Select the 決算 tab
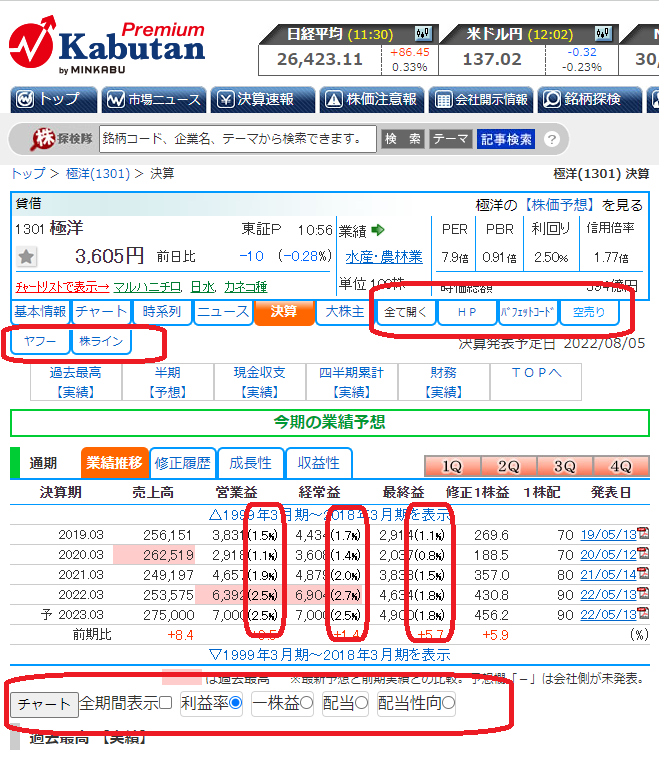Viewport: 659px width, 758px height. [284, 312]
